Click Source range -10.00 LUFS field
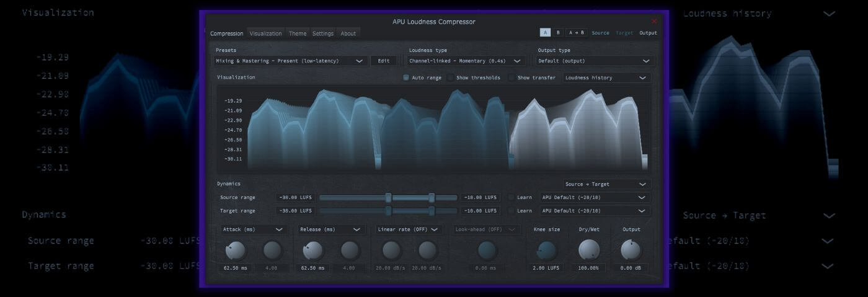The width and height of the screenshot is (868, 297). click(x=480, y=197)
